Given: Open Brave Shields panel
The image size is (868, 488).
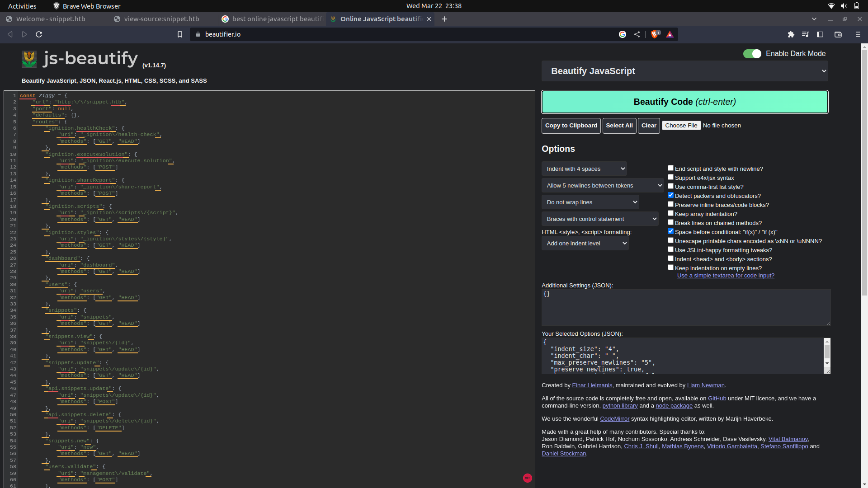Looking at the screenshot, I should (655, 34).
